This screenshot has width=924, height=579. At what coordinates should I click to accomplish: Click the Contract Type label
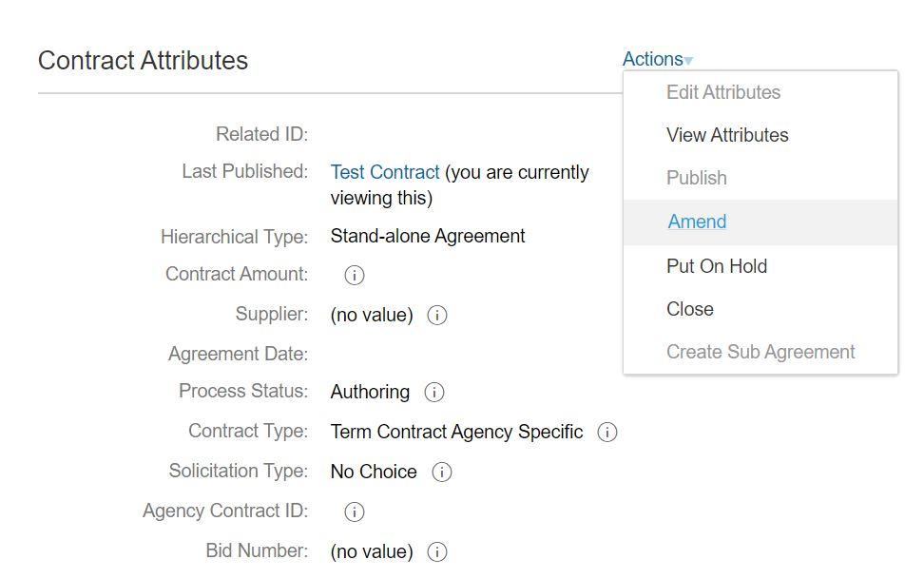(x=248, y=431)
